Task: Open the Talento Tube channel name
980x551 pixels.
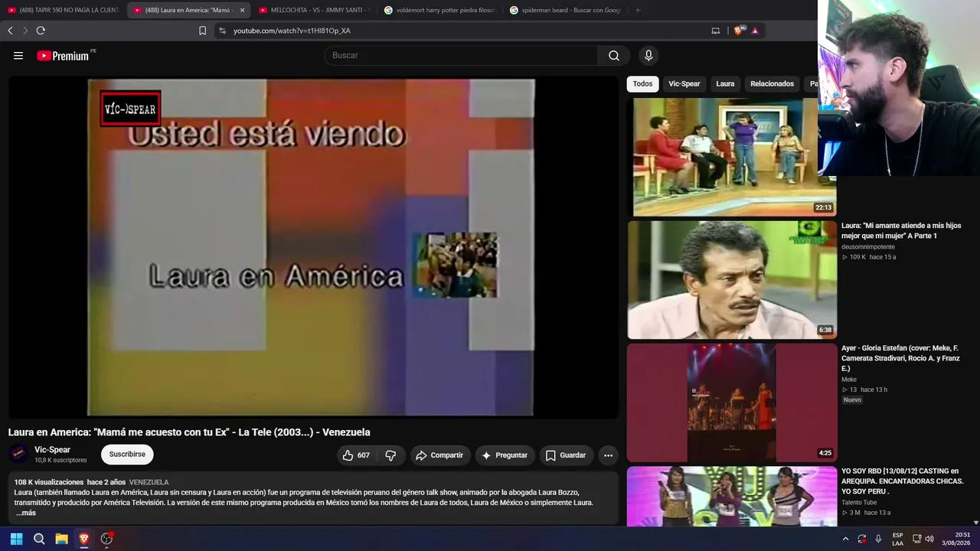Action: click(859, 503)
